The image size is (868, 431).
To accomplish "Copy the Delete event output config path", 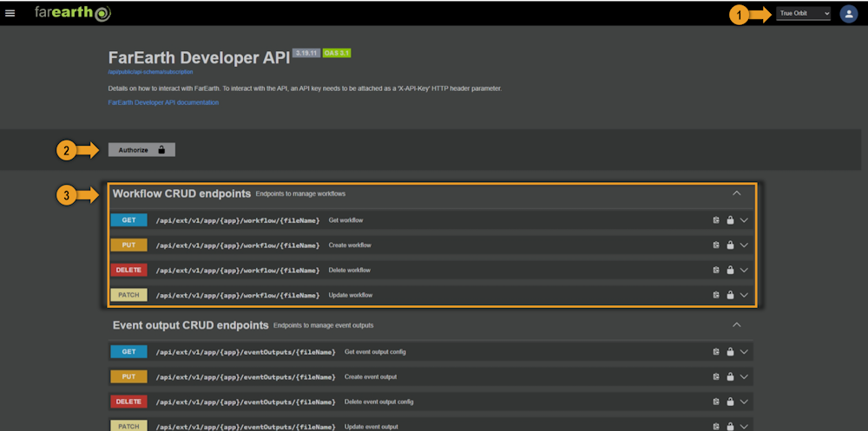I will point(716,402).
